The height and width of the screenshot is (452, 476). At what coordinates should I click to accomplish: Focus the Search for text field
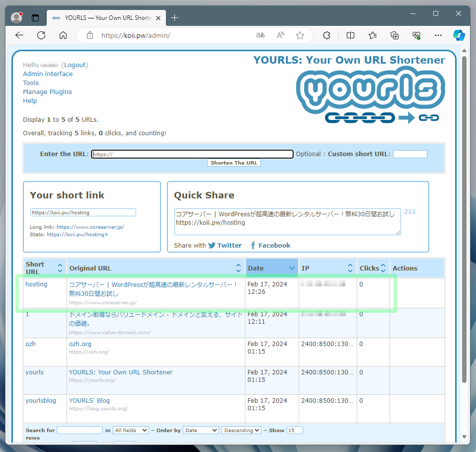pyautogui.click(x=79, y=431)
